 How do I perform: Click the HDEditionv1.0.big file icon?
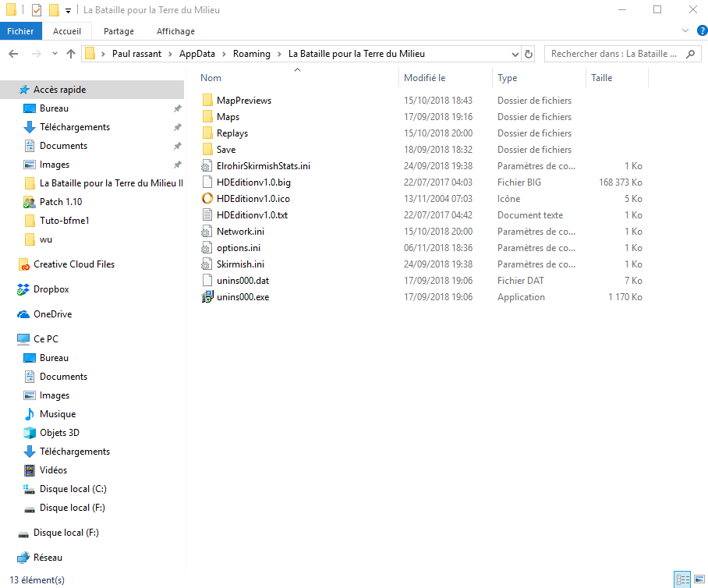pos(207,182)
